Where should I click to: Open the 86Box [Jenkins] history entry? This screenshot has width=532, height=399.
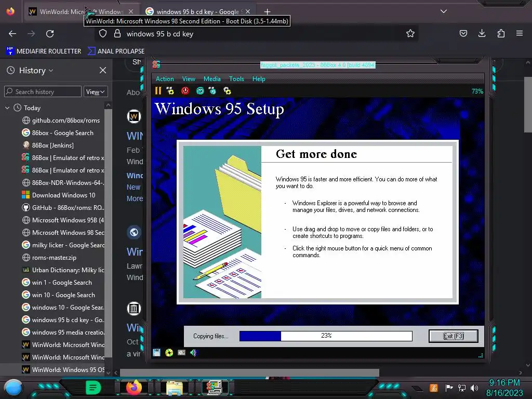48,145
